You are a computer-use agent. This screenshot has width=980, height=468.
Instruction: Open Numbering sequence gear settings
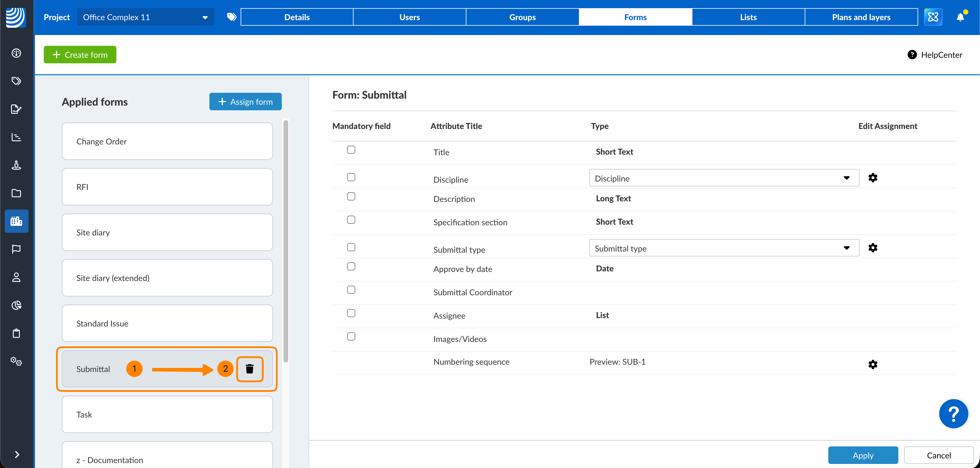tap(873, 364)
